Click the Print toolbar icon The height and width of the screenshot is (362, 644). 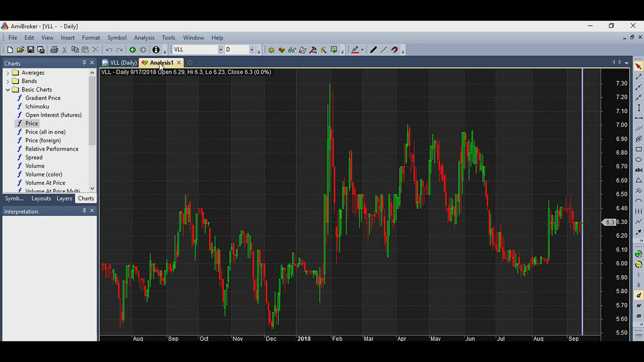pos(54,50)
